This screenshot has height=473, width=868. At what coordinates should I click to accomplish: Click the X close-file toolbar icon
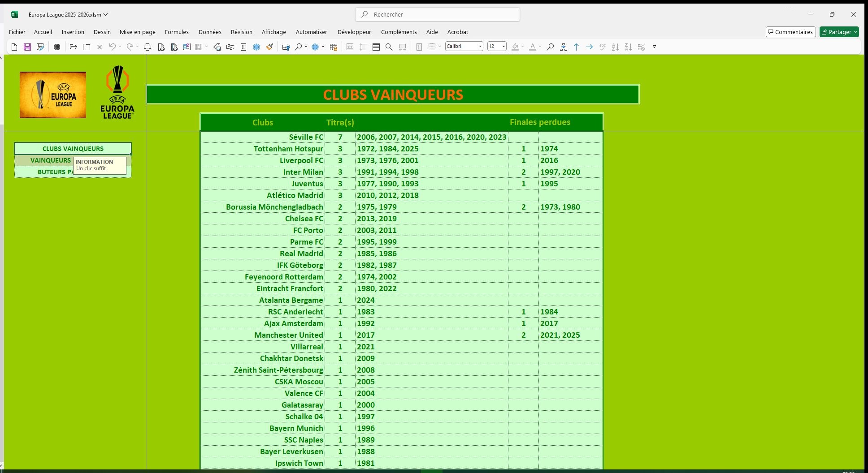pyautogui.click(x=100, y=47)
